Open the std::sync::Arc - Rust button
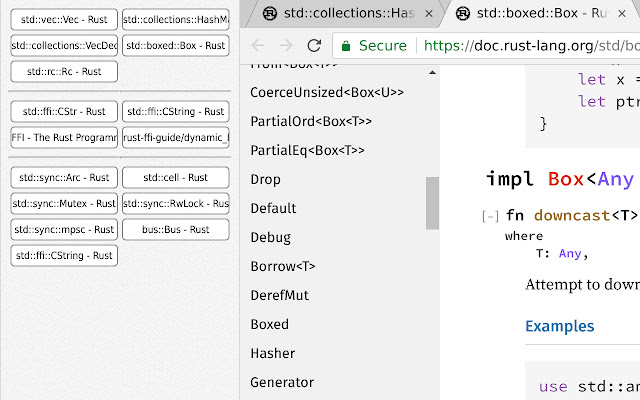640x400 pixels. click(x=64, y=178)
